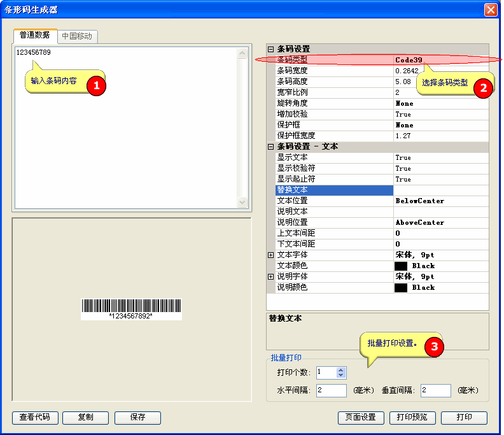Click the generated barcode preview image
This screenshot has width=504, height=435.
point(131,309)
